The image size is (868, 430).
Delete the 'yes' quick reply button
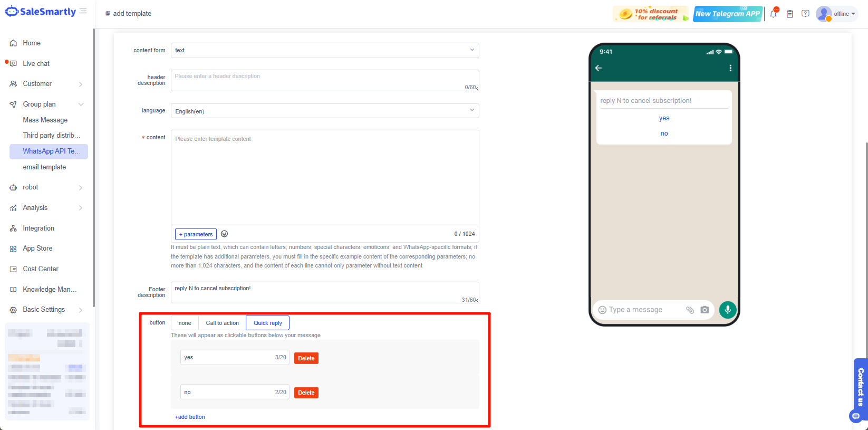coord(306,358)
